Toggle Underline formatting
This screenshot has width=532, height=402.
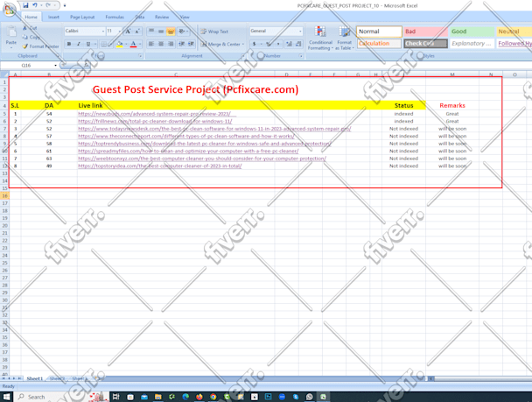[x=88, y=44]
